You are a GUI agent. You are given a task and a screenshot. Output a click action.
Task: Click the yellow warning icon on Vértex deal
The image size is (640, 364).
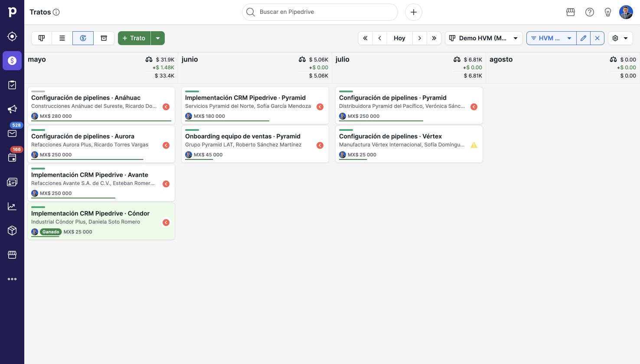tap(474, 145)
